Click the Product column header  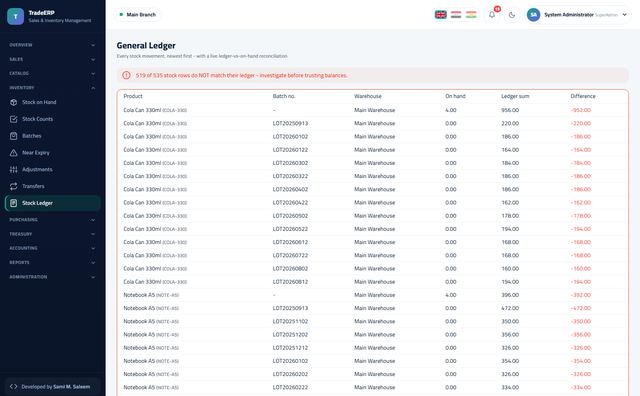(x=133, y=96)
